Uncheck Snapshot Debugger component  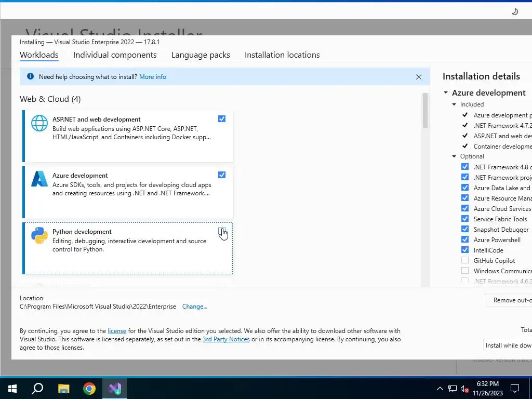point(465,229)
